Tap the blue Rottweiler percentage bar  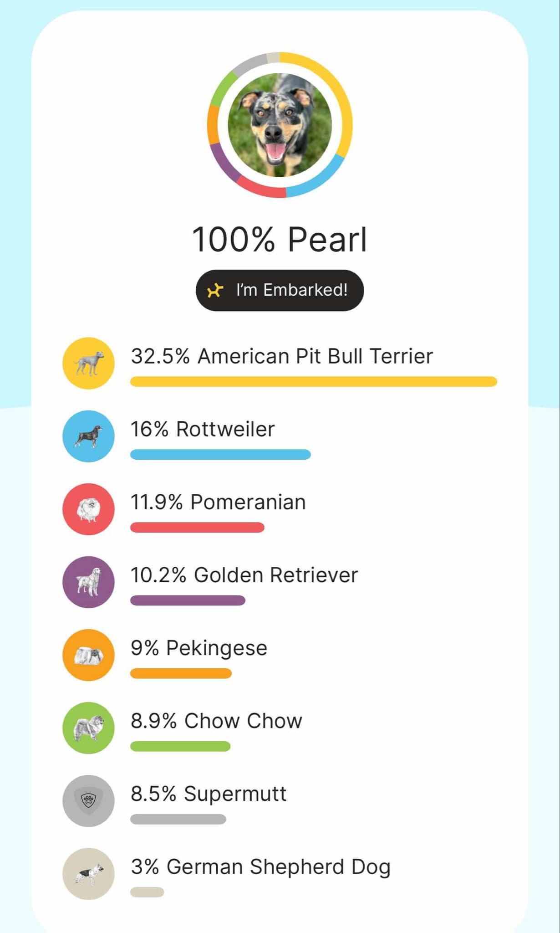(x=220, y=454)
